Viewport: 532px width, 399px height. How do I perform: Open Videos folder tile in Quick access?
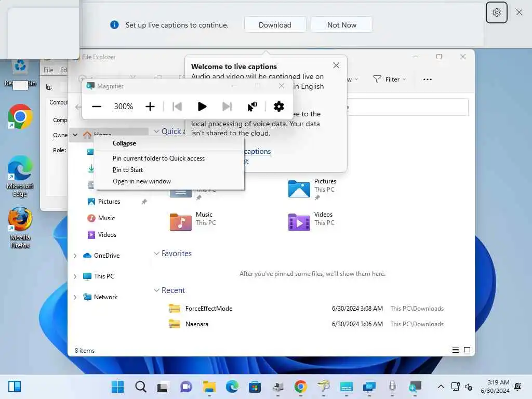(312, 221)
